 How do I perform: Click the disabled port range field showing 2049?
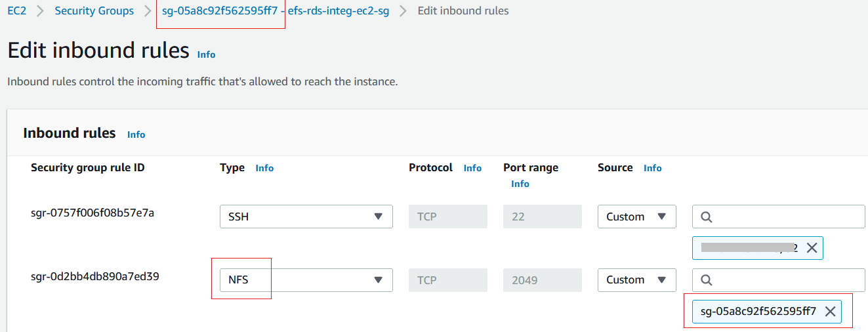(543, 280)
